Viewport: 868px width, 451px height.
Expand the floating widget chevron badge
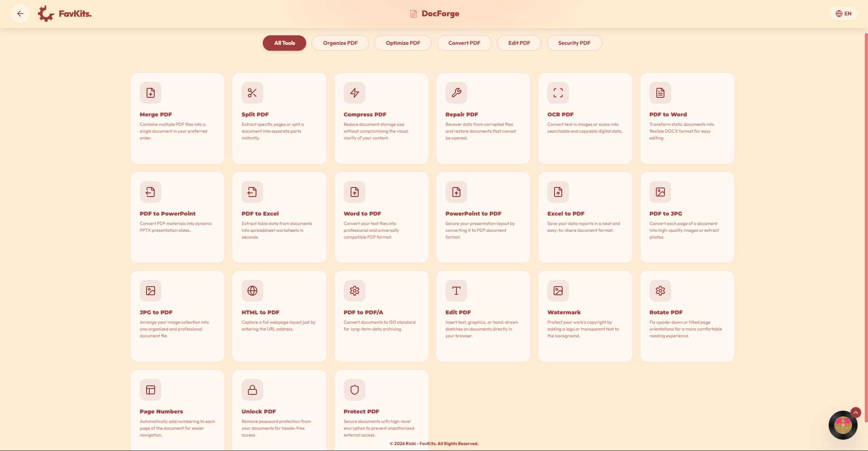click(x=855, y=413)
